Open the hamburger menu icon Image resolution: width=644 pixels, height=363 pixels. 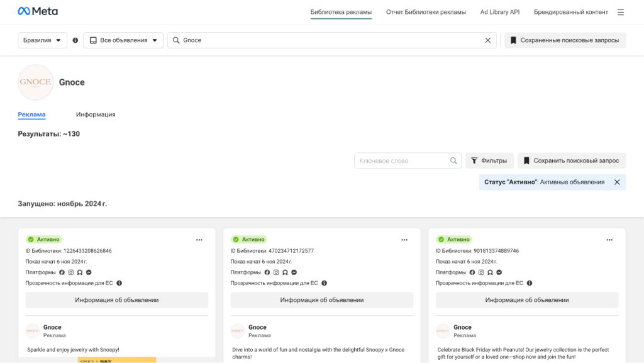pyautogui.click(x=621, y=13)
